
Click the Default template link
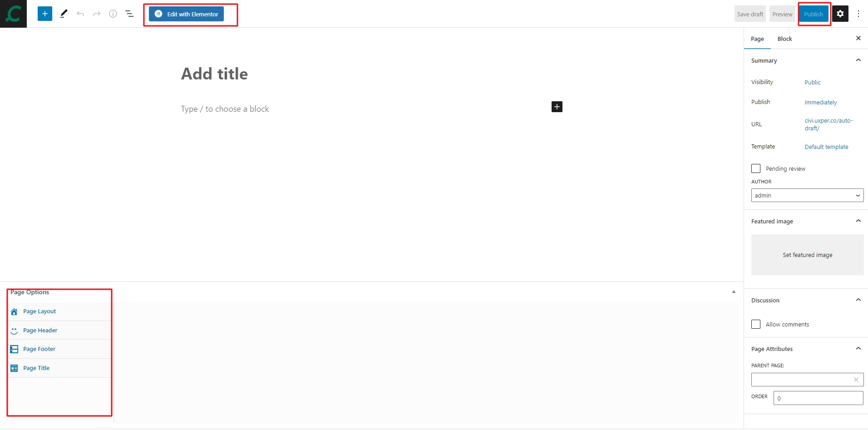826,147
